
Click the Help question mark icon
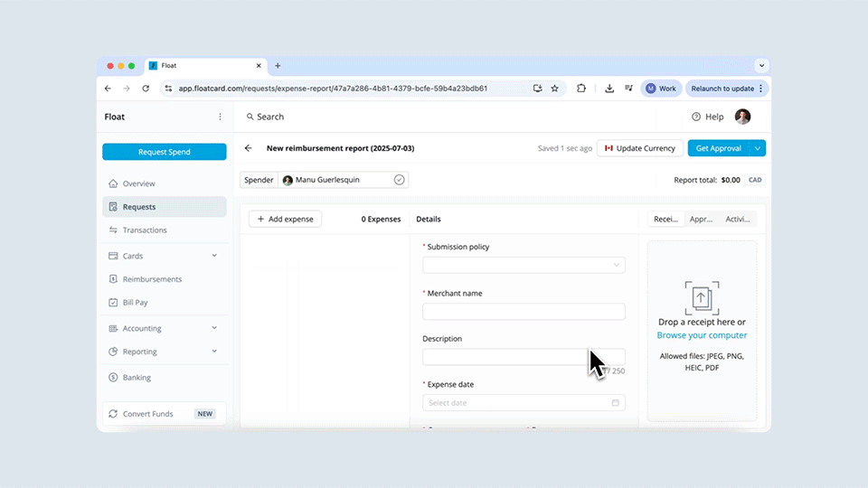696,117
